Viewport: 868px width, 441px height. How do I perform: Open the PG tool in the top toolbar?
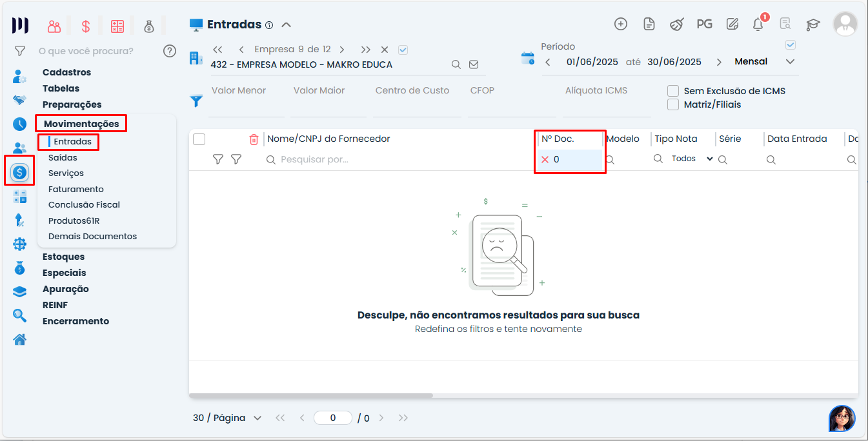(x=704, y=24)
